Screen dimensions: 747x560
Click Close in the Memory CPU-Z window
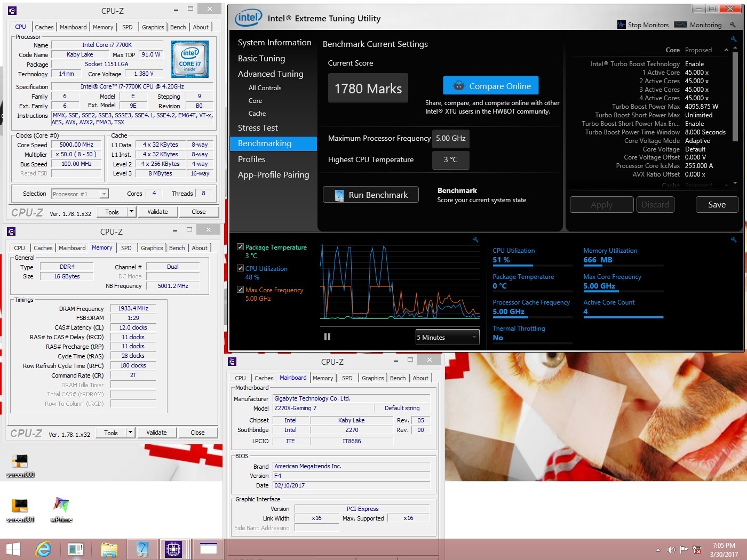point(197,433)
